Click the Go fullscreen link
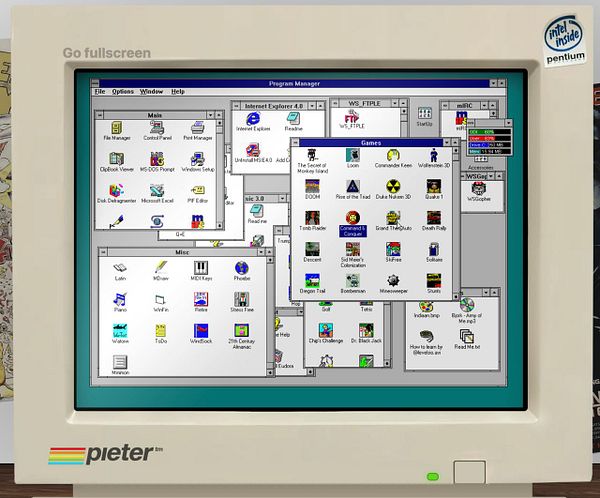 pos(107,53)
